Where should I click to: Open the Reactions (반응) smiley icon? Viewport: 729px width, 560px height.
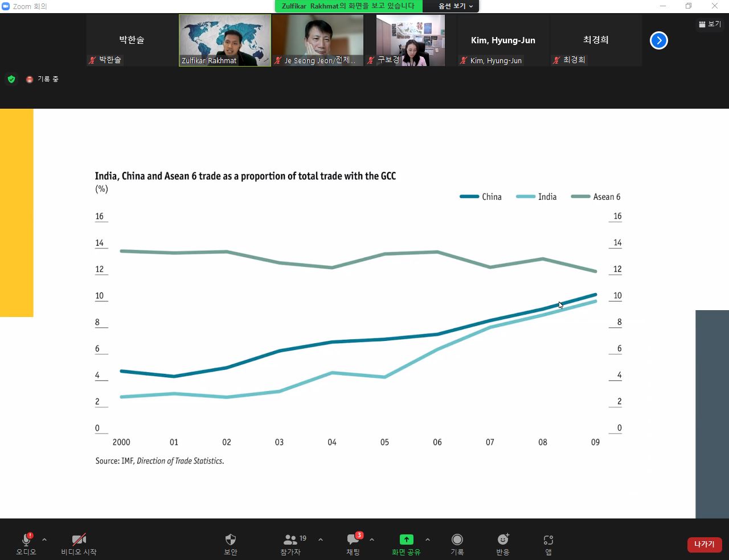[x=502, y=540]
